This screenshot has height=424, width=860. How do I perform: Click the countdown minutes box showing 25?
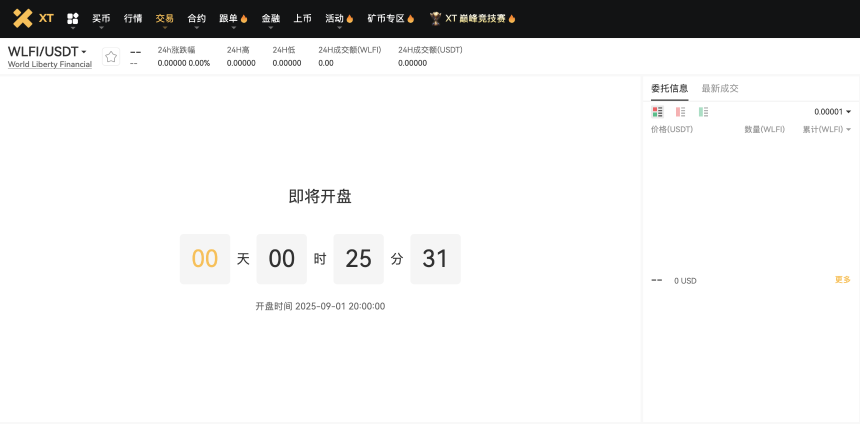359,259
